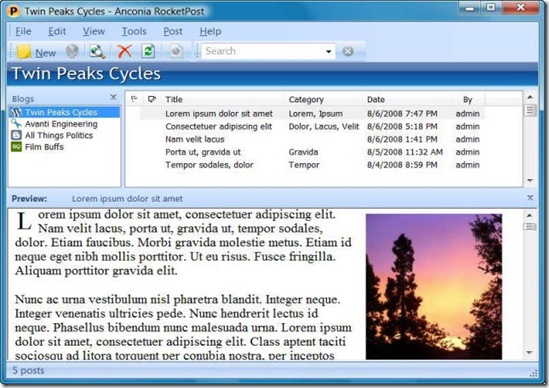Click the flag column header icon
549x388 pixels.
134,99
